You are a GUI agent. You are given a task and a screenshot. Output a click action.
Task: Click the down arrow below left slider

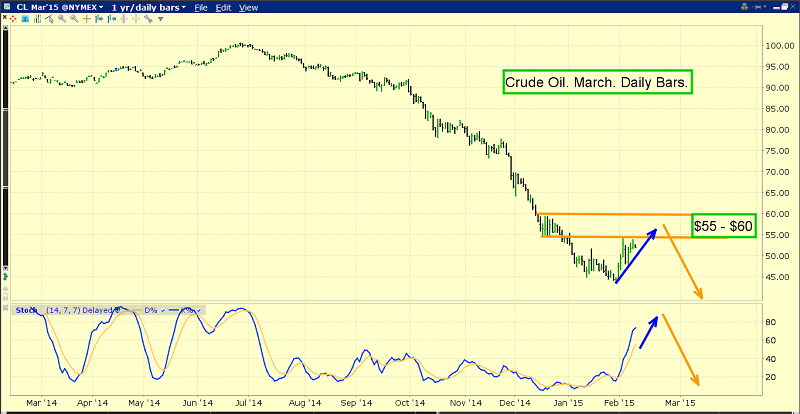pyautogui.click(x=5, y=269)
